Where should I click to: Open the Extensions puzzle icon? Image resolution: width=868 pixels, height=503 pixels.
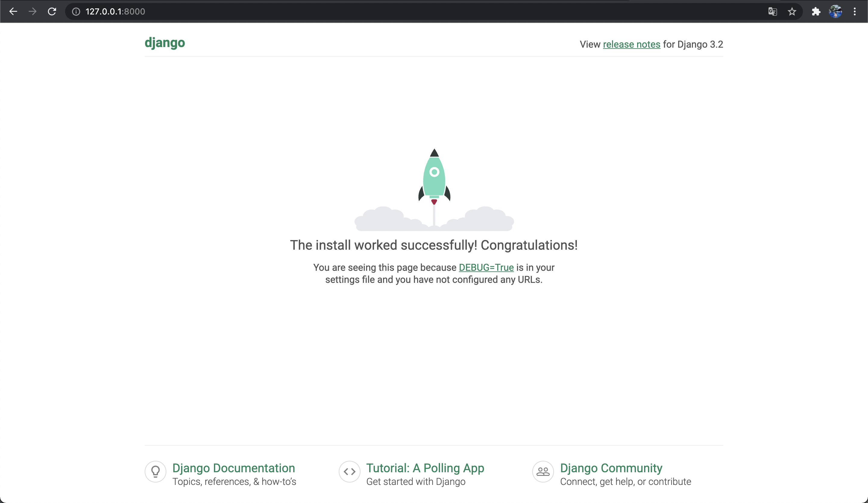tap(816, 11)
